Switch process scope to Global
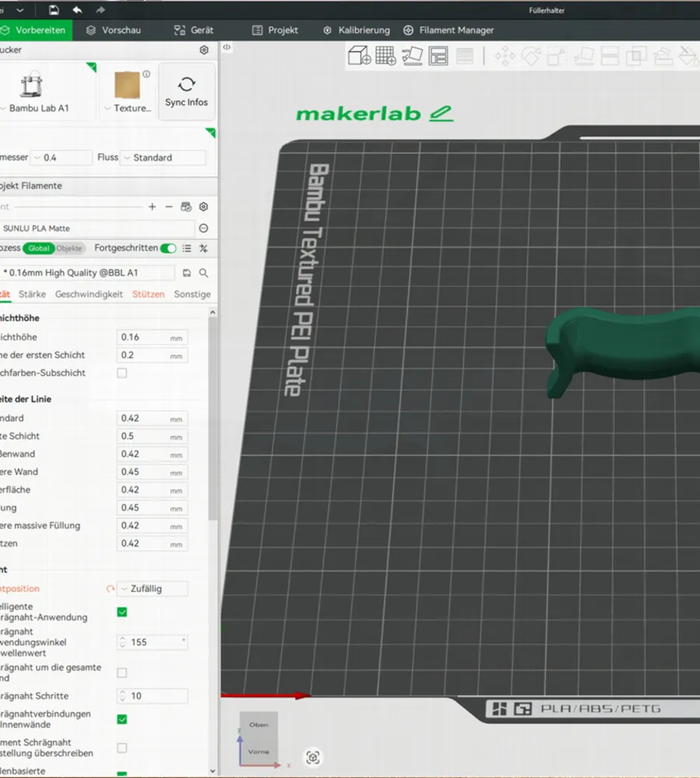 click(39, 248)
